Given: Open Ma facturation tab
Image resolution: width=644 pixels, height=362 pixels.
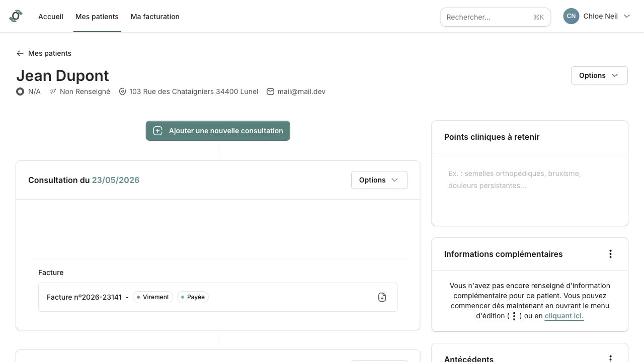Looking at the screenshot, I should [x=155, y=17].
